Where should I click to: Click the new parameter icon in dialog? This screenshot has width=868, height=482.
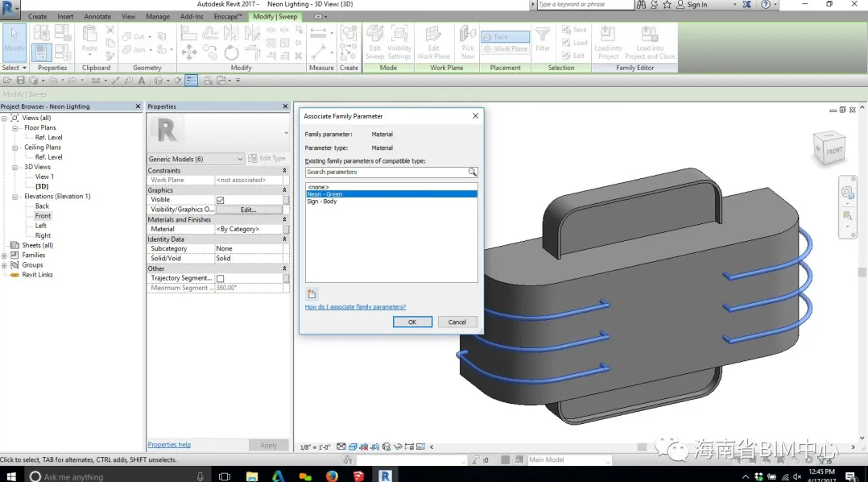(x=312, y=294)
